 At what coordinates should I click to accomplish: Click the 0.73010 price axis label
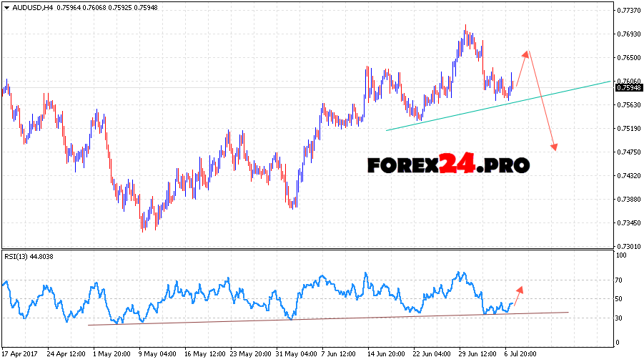[x=629, y=247]
